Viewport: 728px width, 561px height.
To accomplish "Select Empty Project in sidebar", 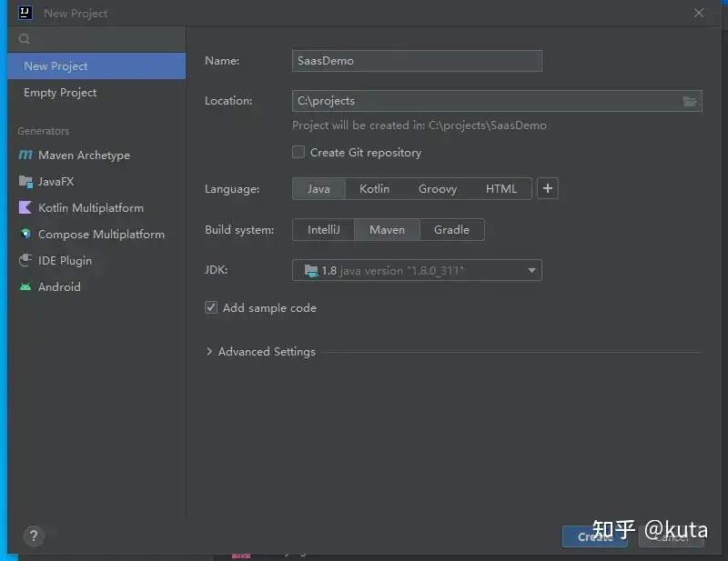I will (96, 93).
